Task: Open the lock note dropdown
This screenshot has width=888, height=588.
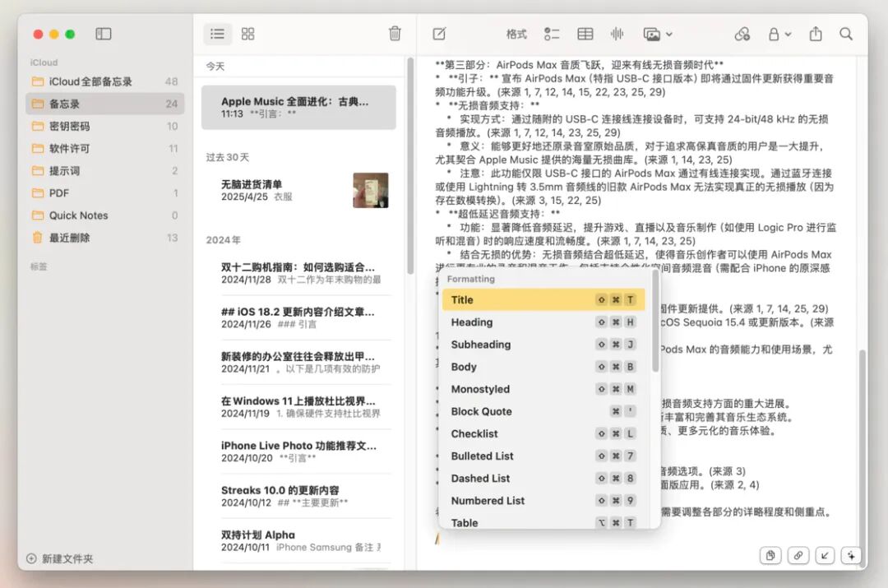Action: [x=779, y=35]
